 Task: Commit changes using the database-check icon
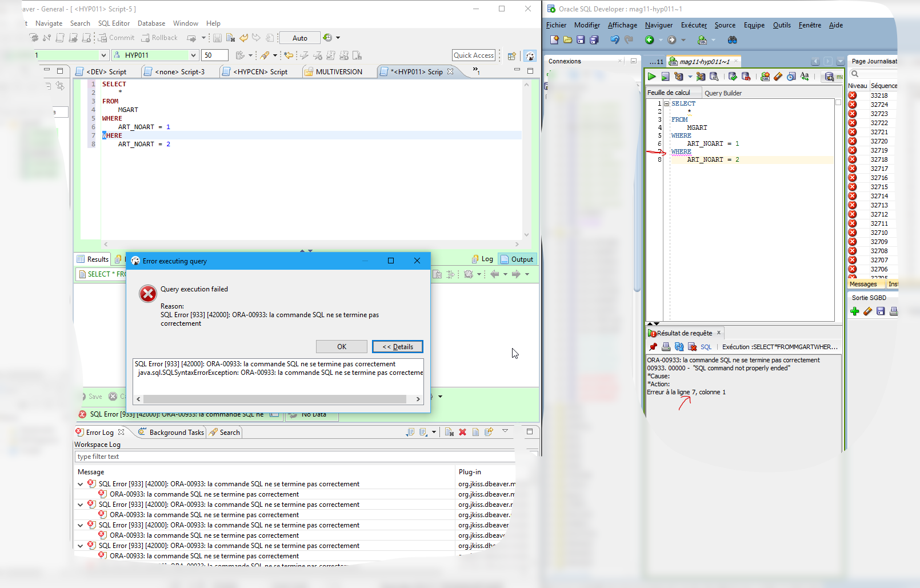[x=732, y=76]
